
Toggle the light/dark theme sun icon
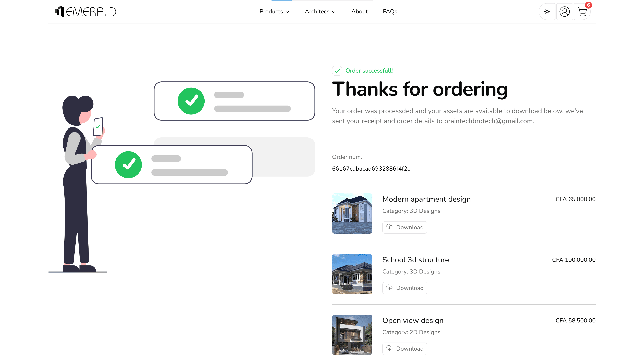point(547,12)
